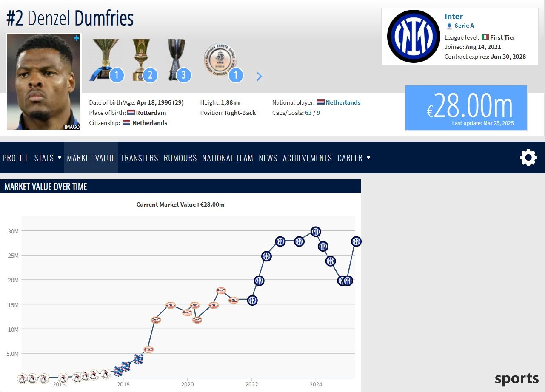This screenshot has height=392, width=545.
Task: Select the 6M PSV marker below 2019
Action: [x=148, y=349]
